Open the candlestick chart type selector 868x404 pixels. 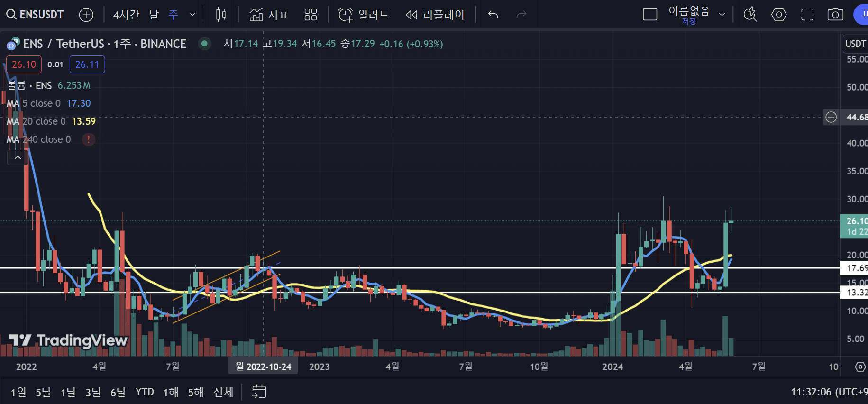pos(221,15)
